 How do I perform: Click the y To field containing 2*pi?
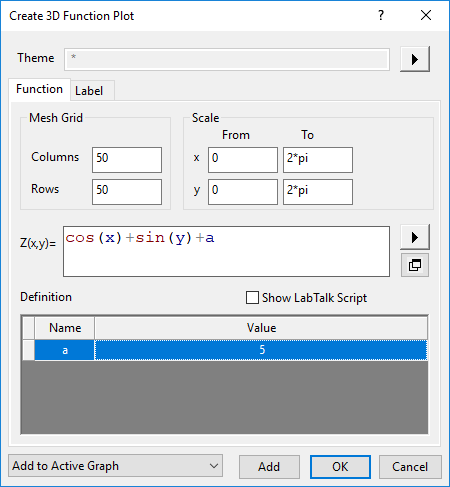click(318, 192)
